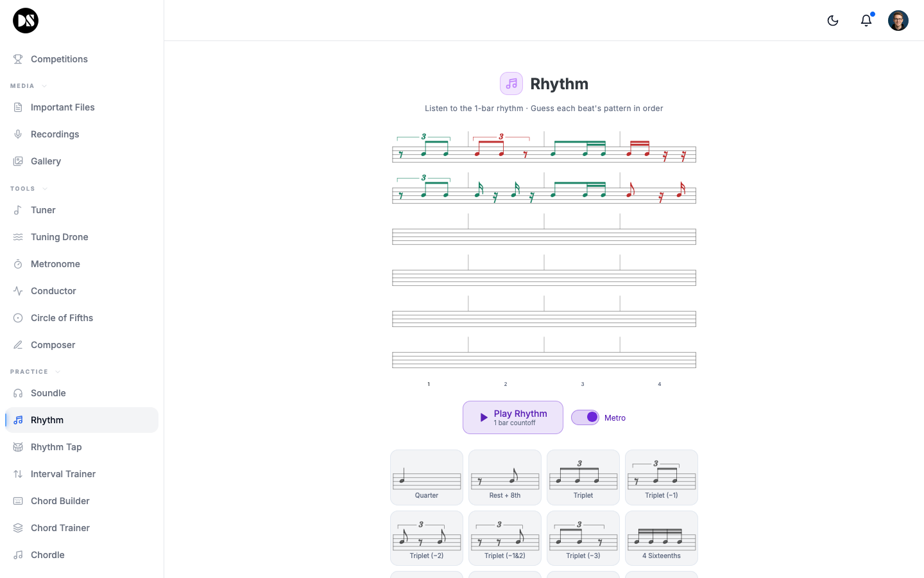
Task: Open Important Files
Action: coord(62,107)
